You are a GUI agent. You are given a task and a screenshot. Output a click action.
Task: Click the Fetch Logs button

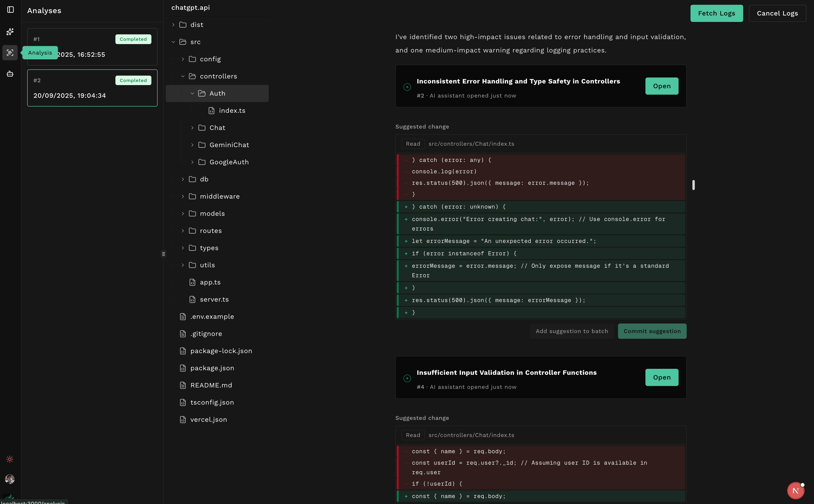coord(716,13)
